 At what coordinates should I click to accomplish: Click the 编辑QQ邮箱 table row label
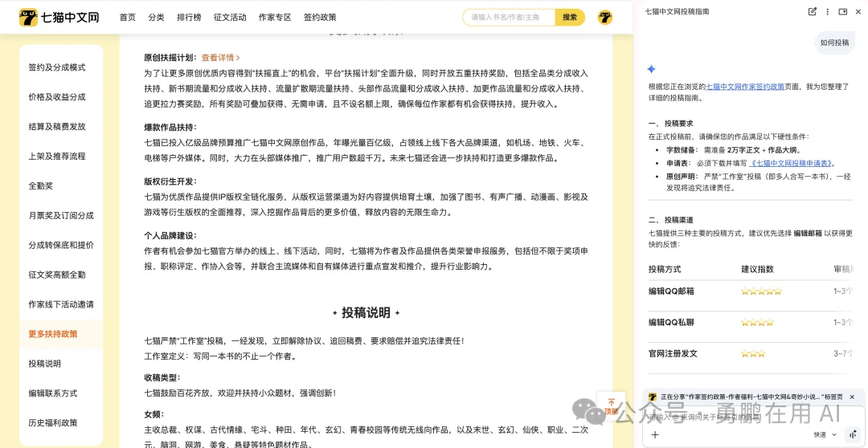[x=671, y=291]
